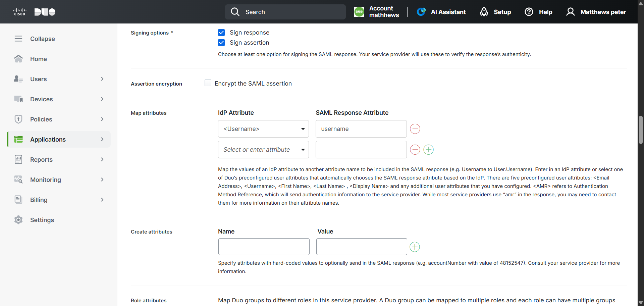Click the Collapse hamburger icon
The image size is (644, 306).
coord(18,39)
